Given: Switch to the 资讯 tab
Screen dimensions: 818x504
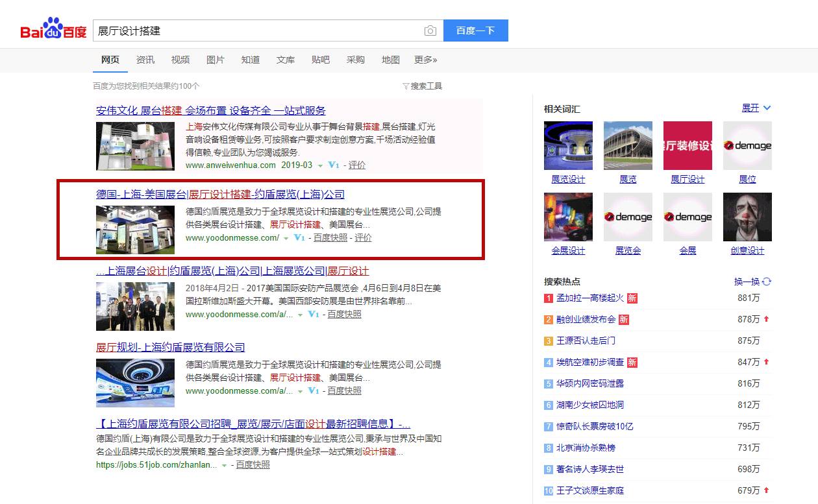Looking at the screenshot, I should [145, 60].
